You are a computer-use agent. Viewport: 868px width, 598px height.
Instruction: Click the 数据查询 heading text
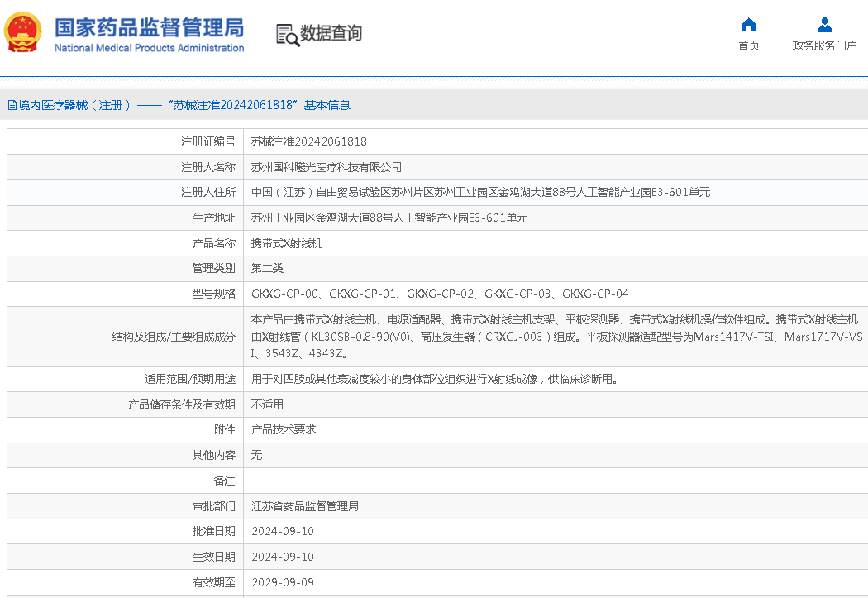coord(331,33)
